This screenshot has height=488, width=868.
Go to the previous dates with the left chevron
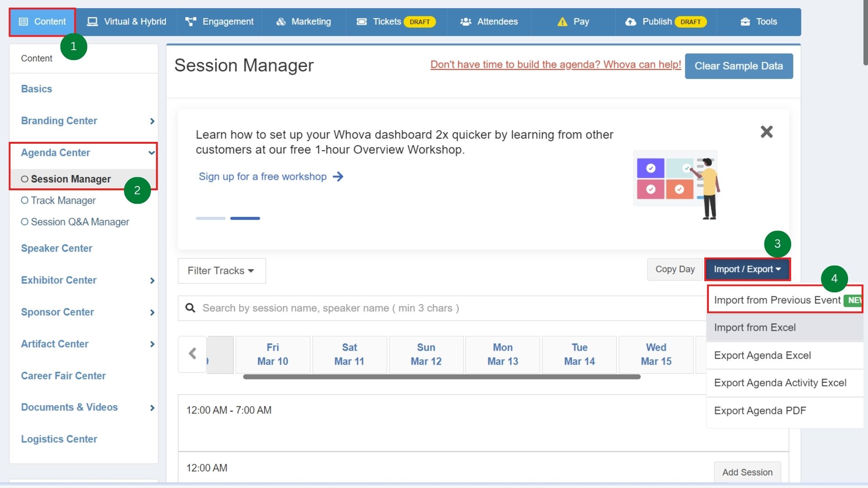pos(193,354)
